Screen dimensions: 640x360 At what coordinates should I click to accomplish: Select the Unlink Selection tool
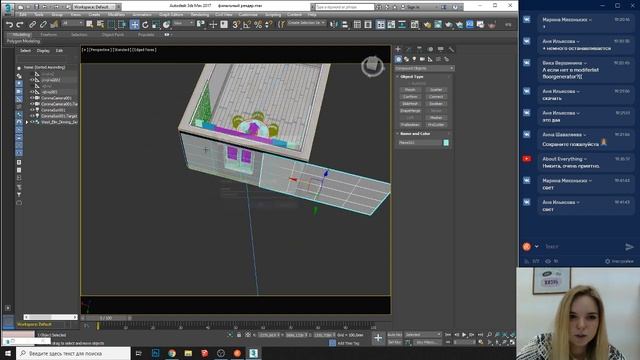tap(43, 24)
